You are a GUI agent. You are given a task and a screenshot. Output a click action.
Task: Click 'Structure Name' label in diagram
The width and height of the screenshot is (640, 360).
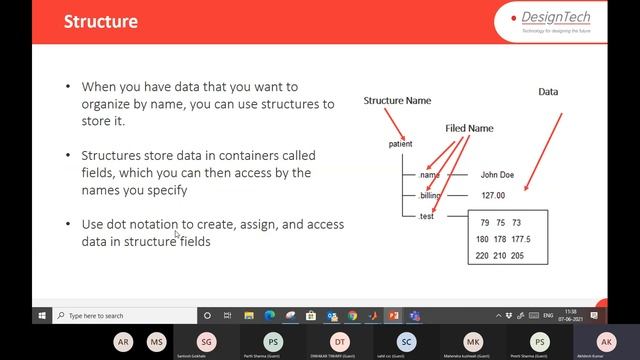pos(397,100)
